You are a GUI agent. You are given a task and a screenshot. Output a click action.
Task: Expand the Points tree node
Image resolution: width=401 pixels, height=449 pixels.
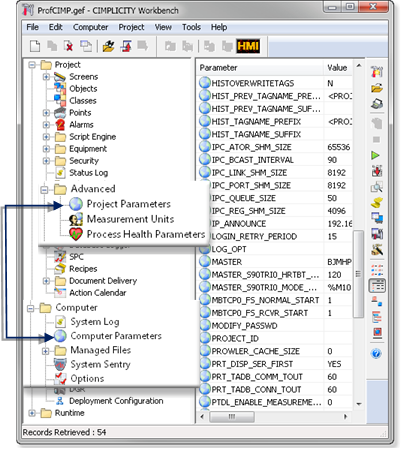(x=46, y=113)
